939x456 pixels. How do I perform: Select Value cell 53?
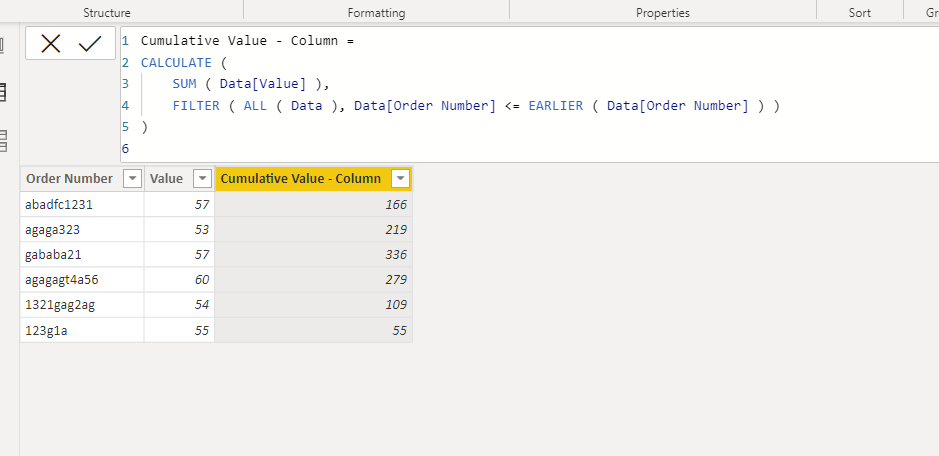click(179, 229)
